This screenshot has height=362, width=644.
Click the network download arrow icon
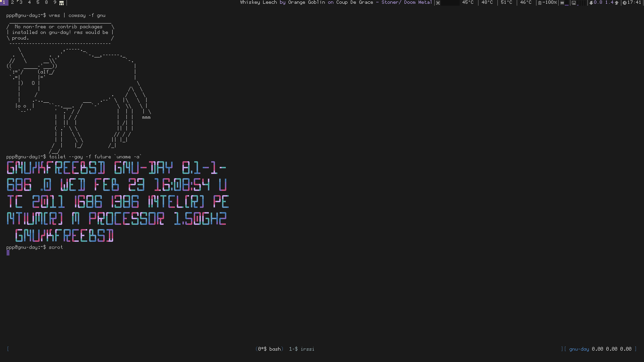pyautogui.click(x=591, y=3)
